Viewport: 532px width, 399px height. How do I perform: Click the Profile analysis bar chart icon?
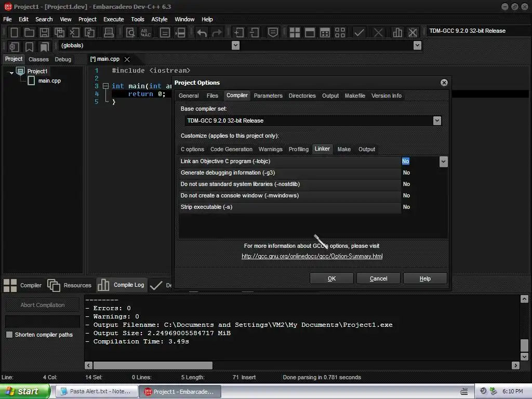(397, 33)
